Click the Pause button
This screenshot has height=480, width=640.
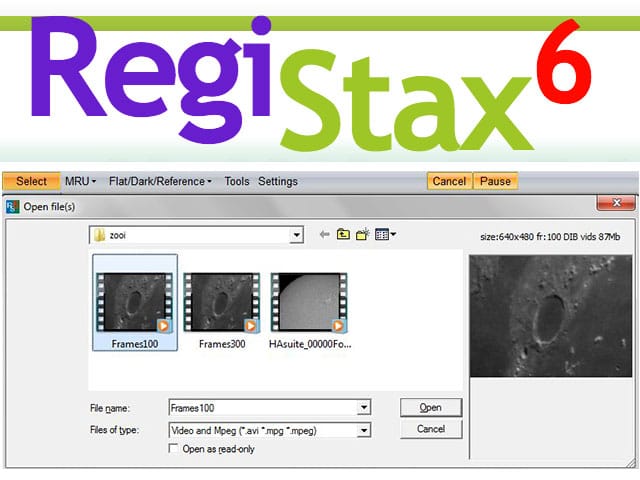tap(495, 181)
